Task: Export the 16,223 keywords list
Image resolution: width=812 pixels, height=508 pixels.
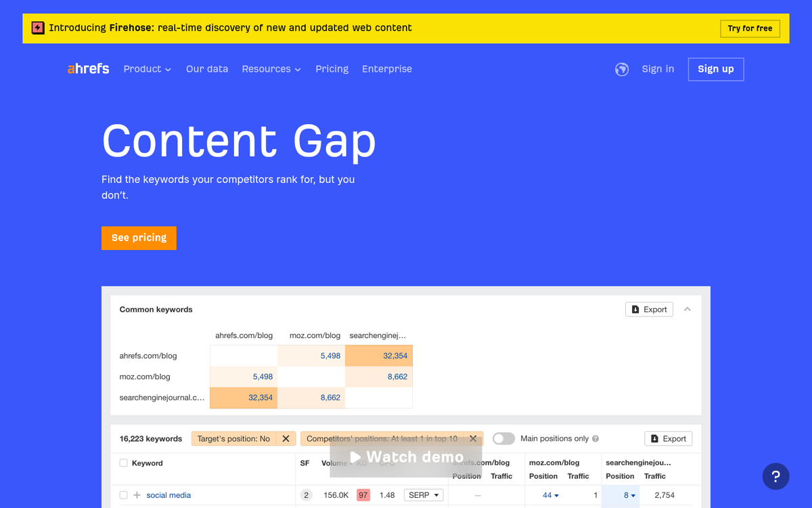Action: pos(668,438)
